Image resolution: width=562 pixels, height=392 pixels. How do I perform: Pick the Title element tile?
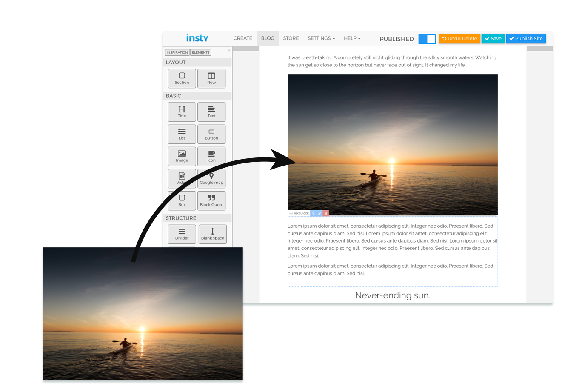(x=182, y=112)
